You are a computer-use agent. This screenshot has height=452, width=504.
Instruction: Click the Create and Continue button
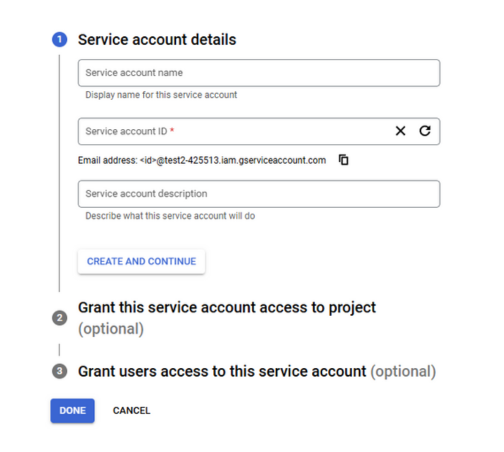click(141, 262)
